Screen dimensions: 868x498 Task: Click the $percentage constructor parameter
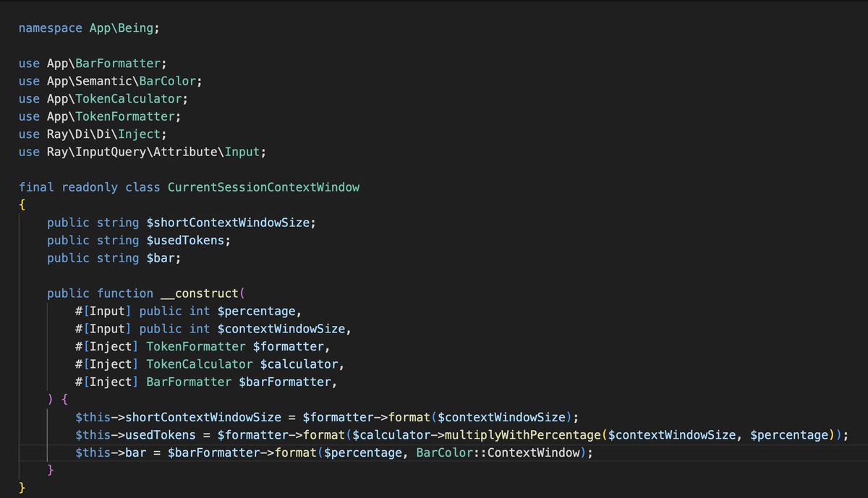coord(256,312)
